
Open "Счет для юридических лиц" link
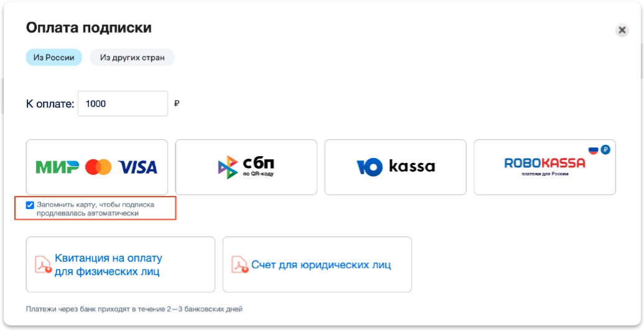click(x=321, y=265)
